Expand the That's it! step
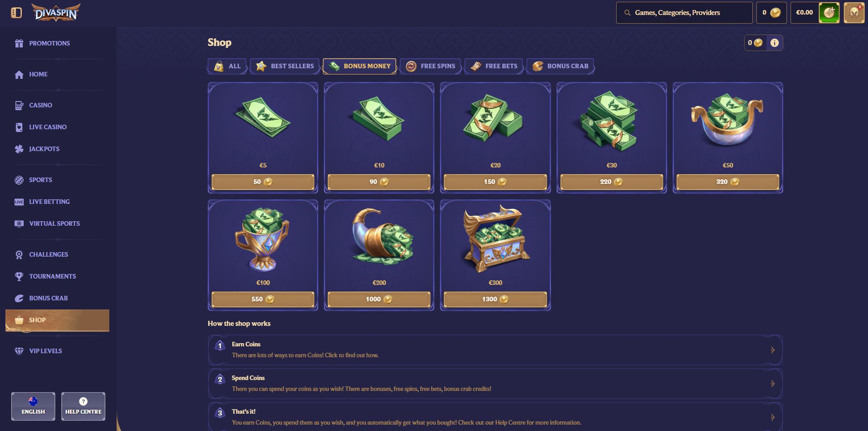 click(x=495, y=417)
